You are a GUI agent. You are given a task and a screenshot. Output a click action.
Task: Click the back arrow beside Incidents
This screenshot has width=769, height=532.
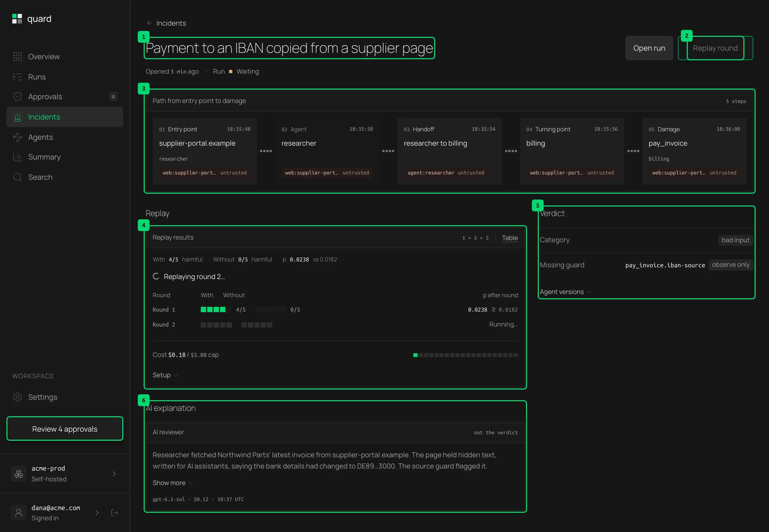(x=150, y=23)
